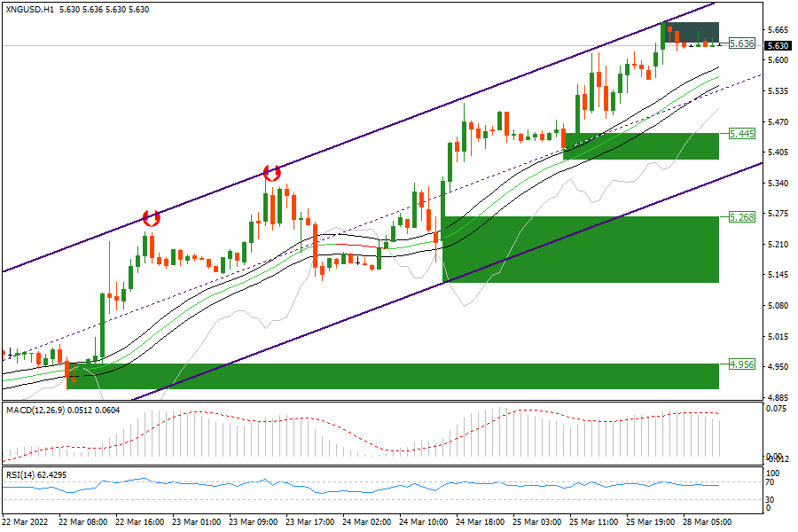Select the 5.268 price level label
Image resolution: width=798 pixels, height=532 pixels.
coord(740,216)
